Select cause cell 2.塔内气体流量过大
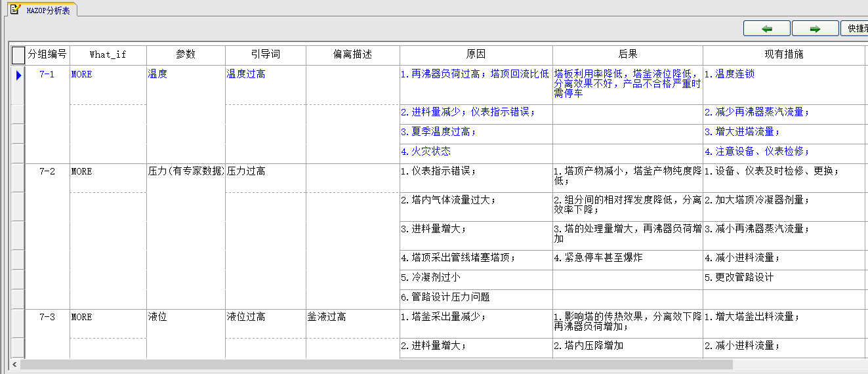This screenshot has width=868, height=374. tap(476, 207)
